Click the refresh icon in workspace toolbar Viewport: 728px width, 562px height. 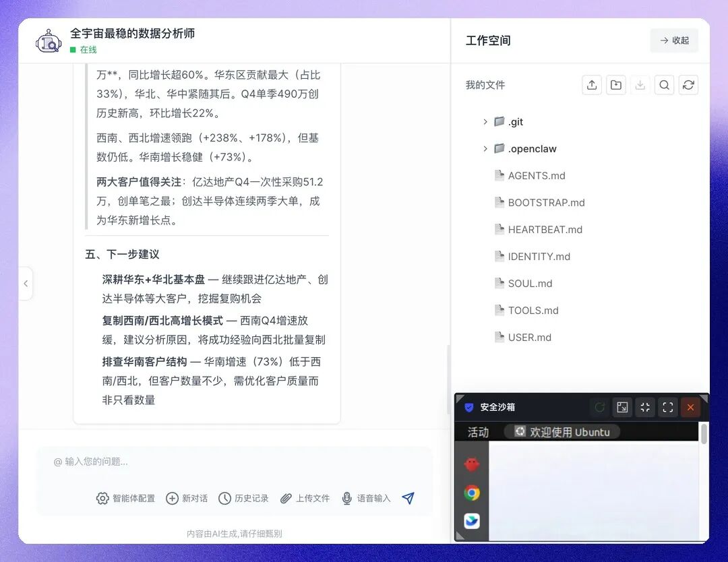click(x=688, y=85)
